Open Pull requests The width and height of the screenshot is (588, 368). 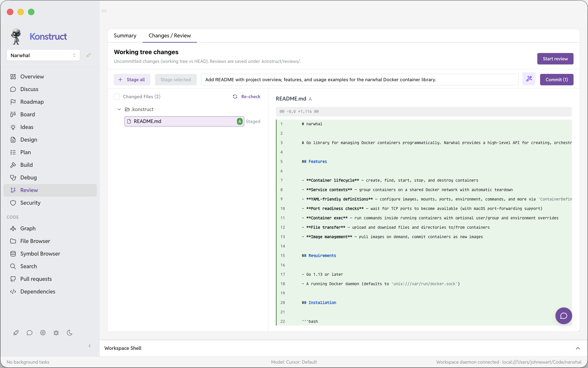pyautogui.click(x=50, y=279)
